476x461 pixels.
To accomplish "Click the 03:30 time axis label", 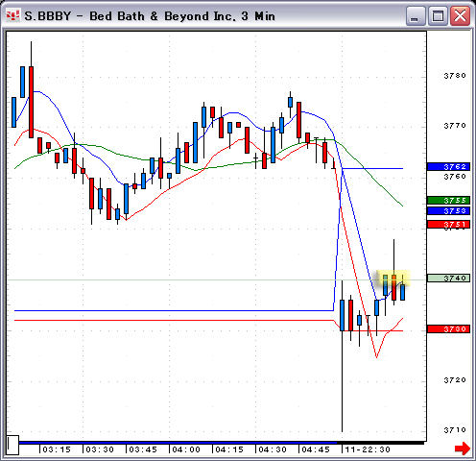I will [100, 449].
